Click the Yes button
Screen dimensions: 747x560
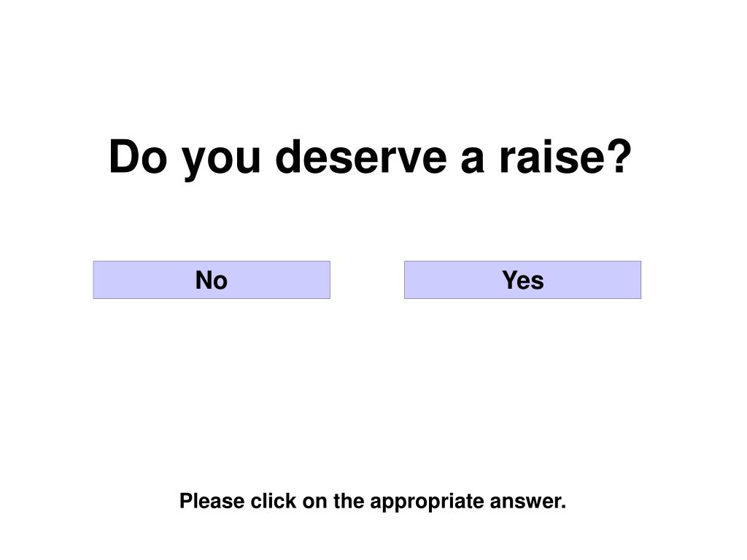522,280
